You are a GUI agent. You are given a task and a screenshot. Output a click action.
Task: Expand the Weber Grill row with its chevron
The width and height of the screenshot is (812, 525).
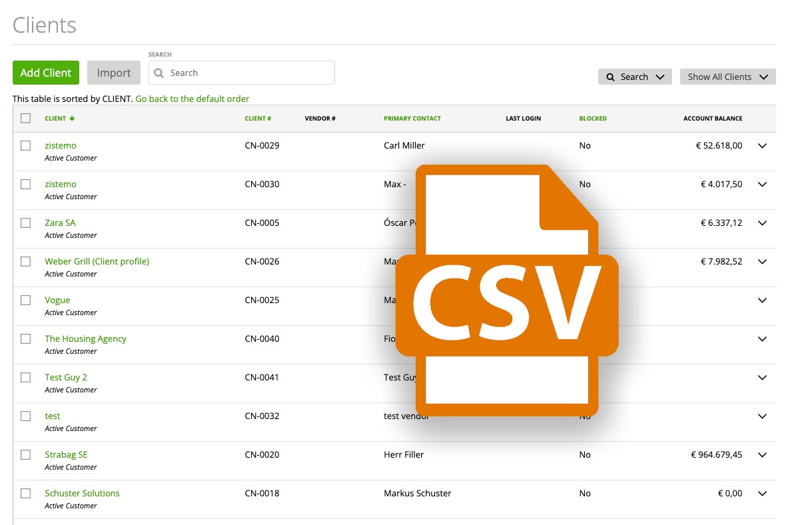tap(761, 261)
